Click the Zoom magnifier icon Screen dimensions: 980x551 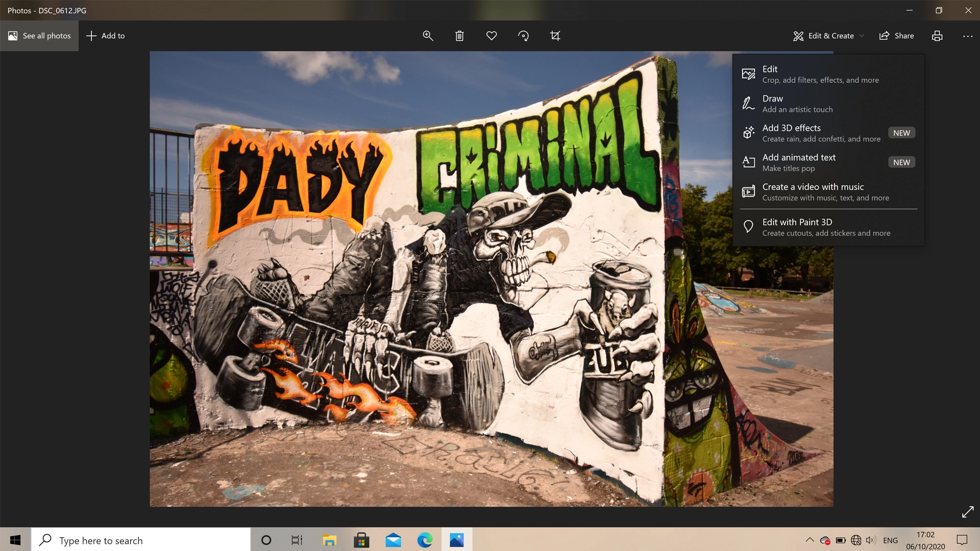click(x=428, y=36)
